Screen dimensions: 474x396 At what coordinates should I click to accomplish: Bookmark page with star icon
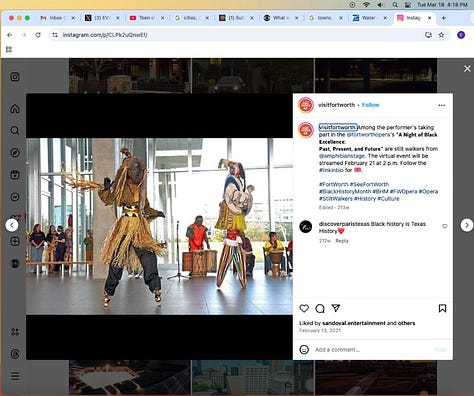(x=441, y=35)
